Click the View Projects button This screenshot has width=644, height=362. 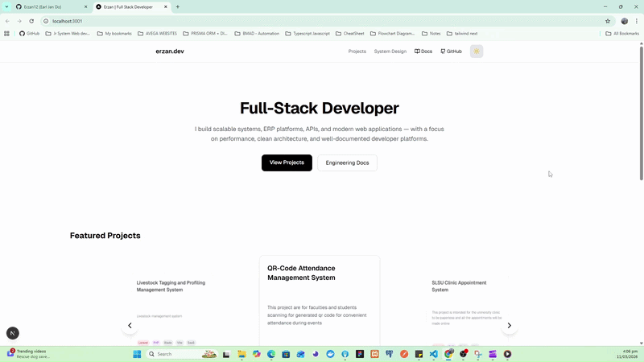point(287,162)
